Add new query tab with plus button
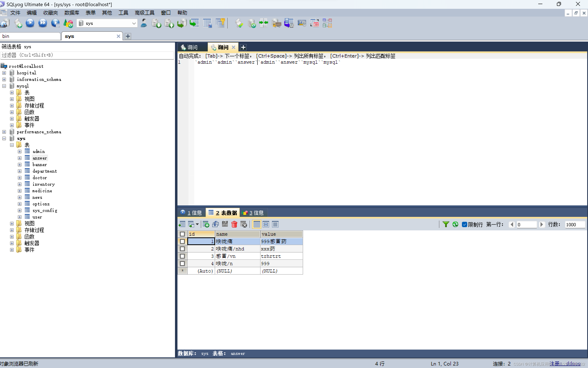 [243, 47]
